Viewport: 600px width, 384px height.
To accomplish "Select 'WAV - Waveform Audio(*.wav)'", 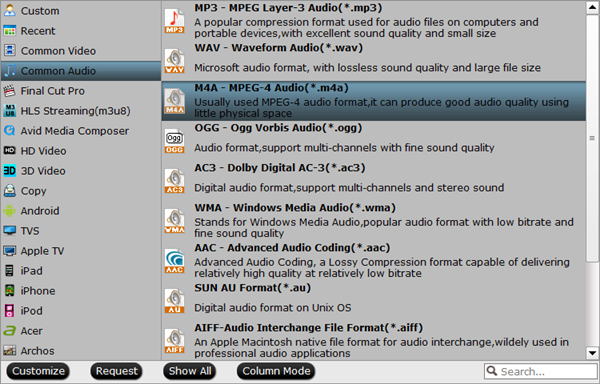I will pos(373,61).
